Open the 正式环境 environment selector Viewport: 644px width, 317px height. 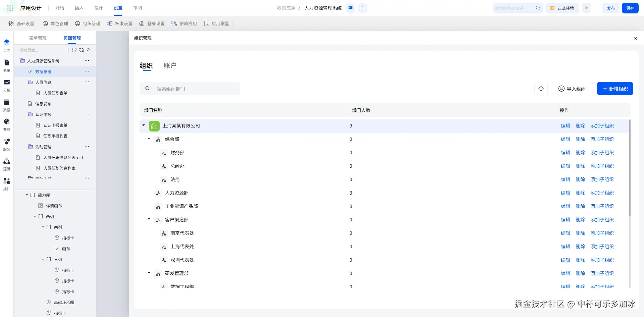tap(562, 8)
